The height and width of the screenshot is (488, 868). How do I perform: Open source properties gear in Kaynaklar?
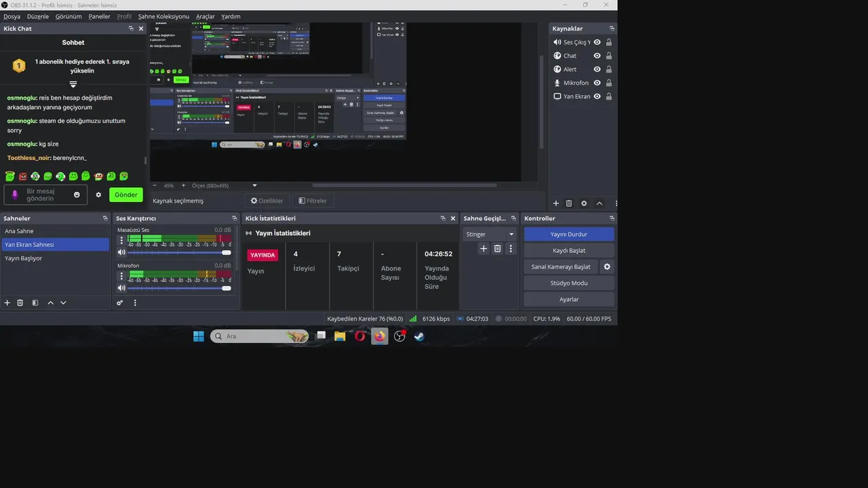click(584, 203)
